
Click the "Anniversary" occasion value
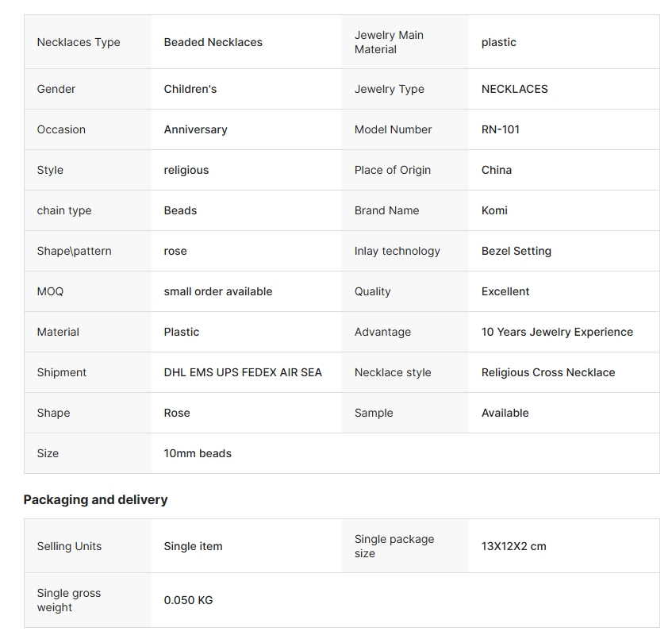point(195,129)
